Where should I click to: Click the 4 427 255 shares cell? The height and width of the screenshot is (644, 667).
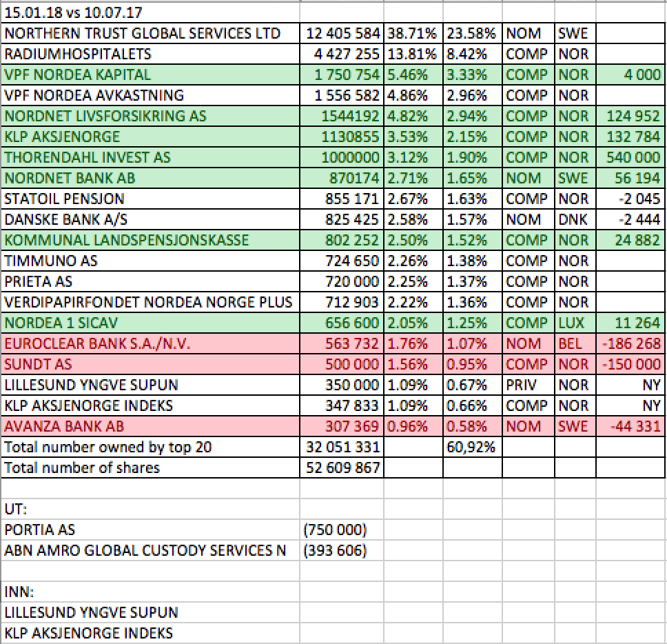342,54
